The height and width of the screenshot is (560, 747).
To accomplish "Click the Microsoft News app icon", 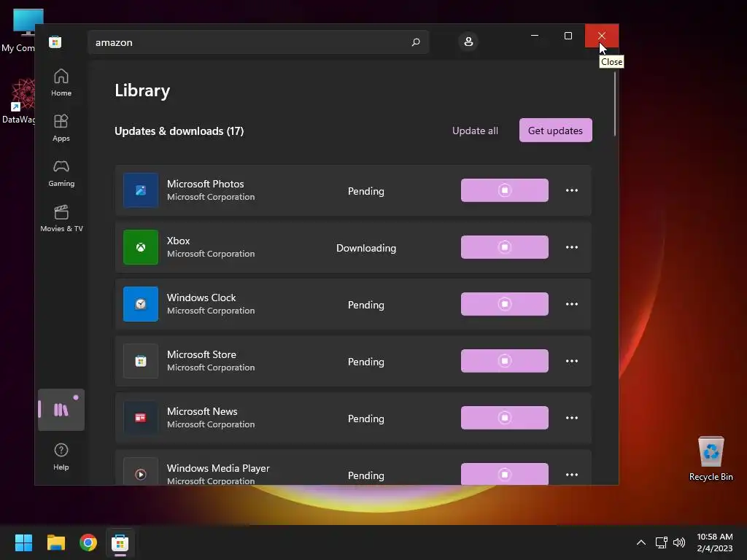I will pyautogui.click(x=141, y=418).
